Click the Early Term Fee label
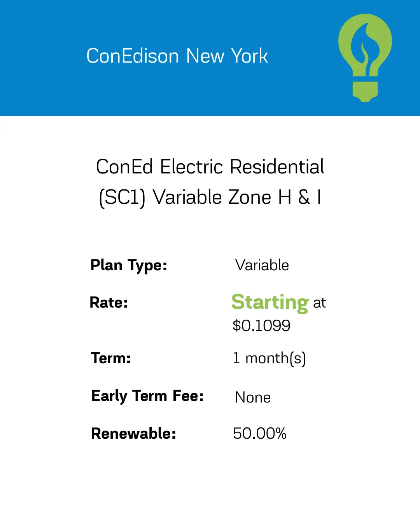This screenshot has width=420, height=525. pyautogui.click(x=147, y=396)
